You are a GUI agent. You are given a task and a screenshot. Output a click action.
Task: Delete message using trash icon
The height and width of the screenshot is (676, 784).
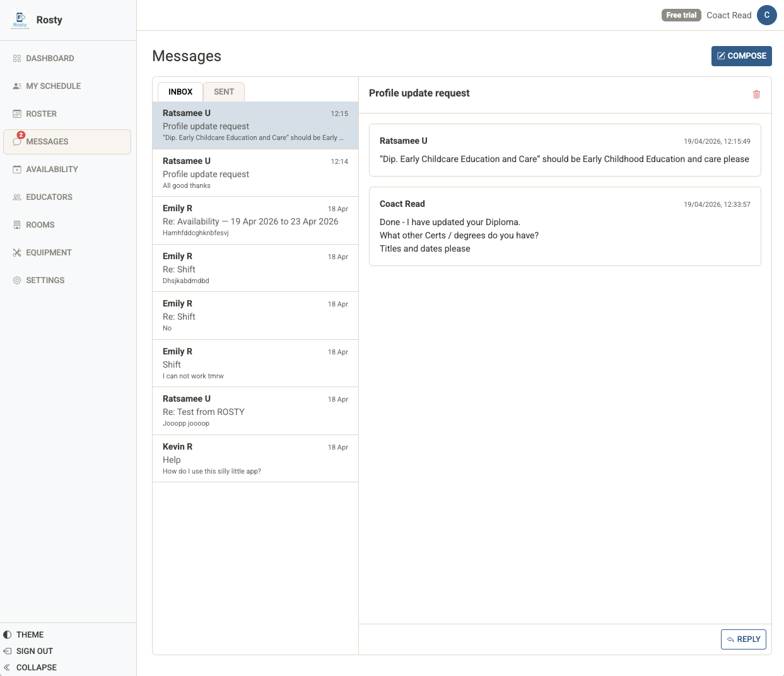coord(756,94)
